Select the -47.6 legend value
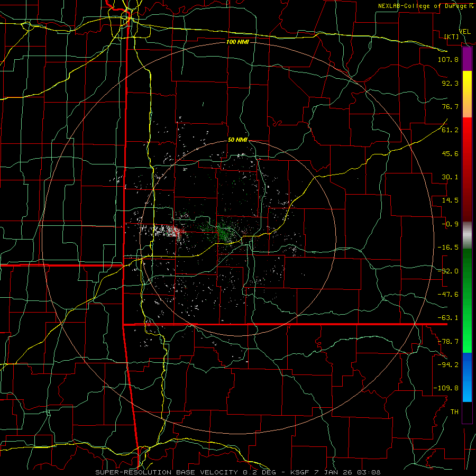Screen dimensions: 476x476 [448, 295]
